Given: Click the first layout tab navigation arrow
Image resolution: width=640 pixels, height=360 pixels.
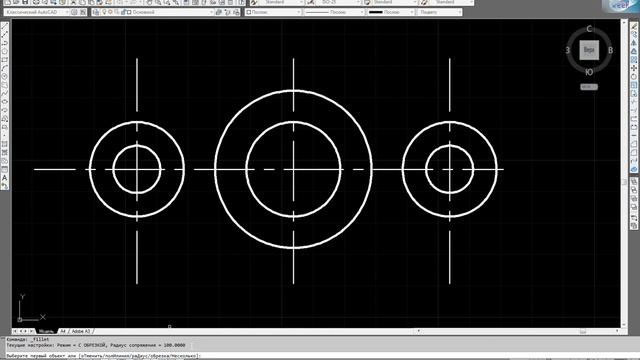Looking at the screenshot, I should 15,331.
